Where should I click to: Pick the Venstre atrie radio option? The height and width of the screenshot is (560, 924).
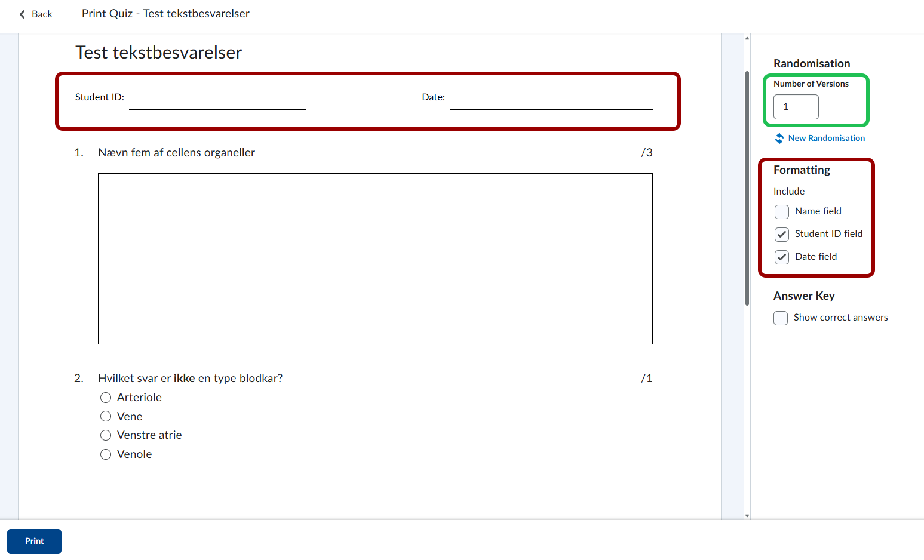(x=106, y=435)
